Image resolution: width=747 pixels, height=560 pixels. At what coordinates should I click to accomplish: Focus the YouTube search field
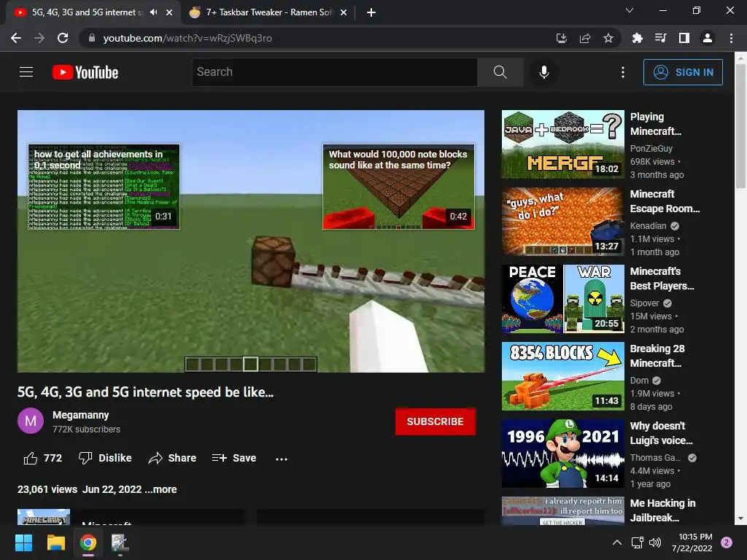334,72
